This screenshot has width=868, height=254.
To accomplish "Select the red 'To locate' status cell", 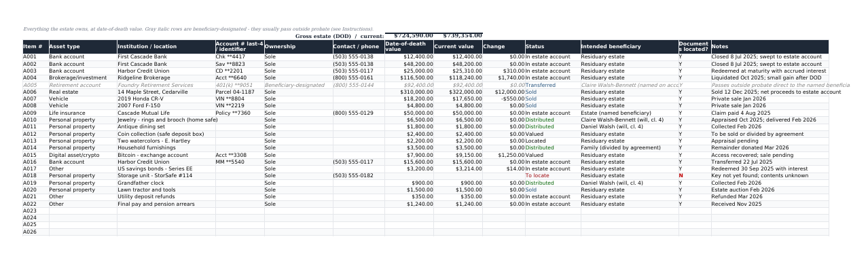I will [553, 175].
